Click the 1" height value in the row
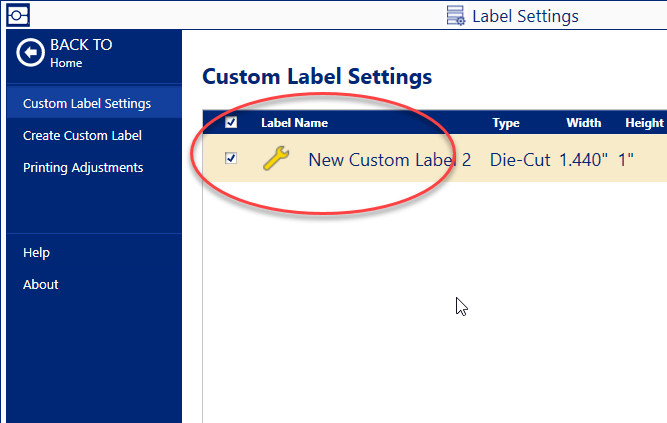Viewport: 667px width, 423px height. [626, 159]
